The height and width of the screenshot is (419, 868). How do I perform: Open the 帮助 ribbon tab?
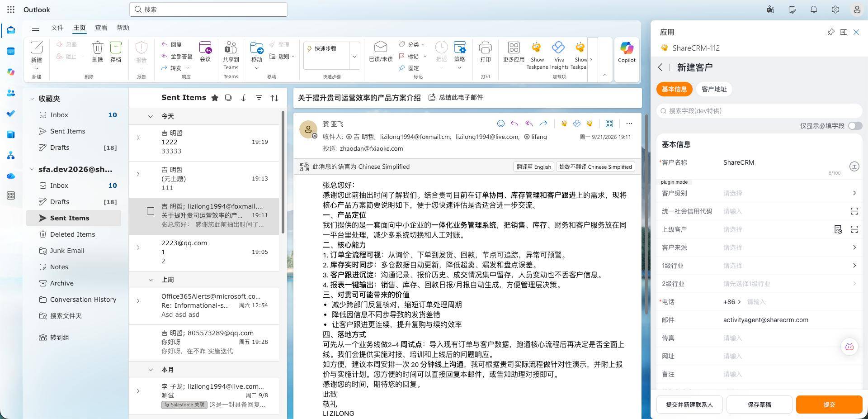pyautogui.click(x=123, y=28)
